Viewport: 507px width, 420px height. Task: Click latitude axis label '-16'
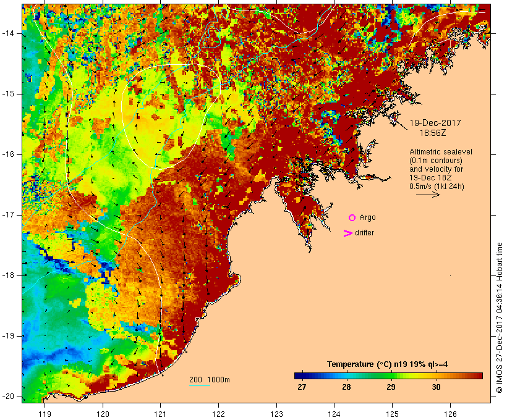coord(8,154)
